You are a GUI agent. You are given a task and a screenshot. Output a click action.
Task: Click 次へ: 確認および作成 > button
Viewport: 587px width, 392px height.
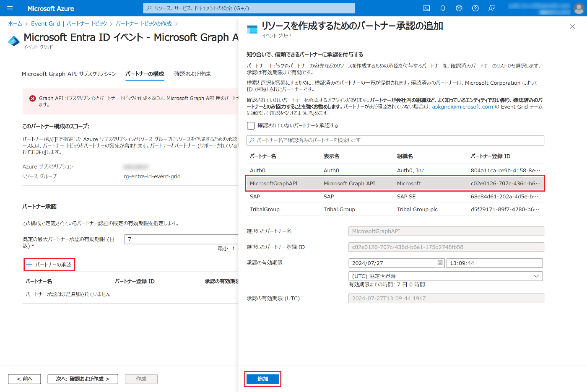pos(83,379)
